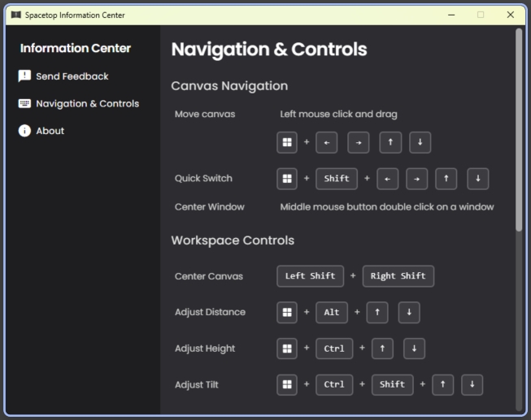Click the Center Canvas label
The height and width of the screenshot is (420, 531).
[x=209, y=276]
